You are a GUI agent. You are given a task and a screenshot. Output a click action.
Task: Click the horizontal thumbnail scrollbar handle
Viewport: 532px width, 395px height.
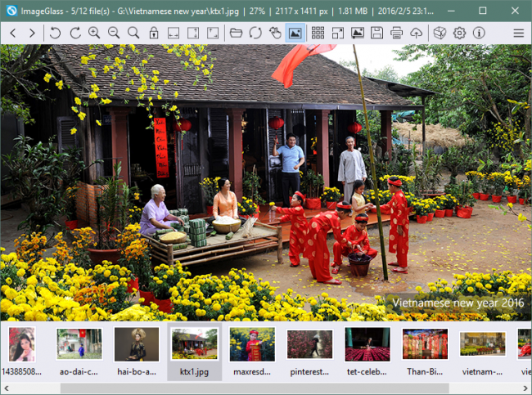(255, 388)
